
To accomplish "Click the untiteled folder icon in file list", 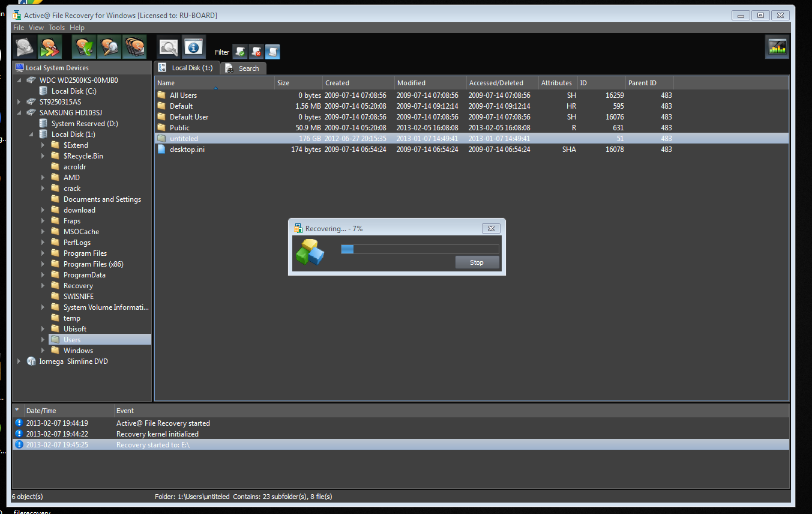I will tap(161, 138).
